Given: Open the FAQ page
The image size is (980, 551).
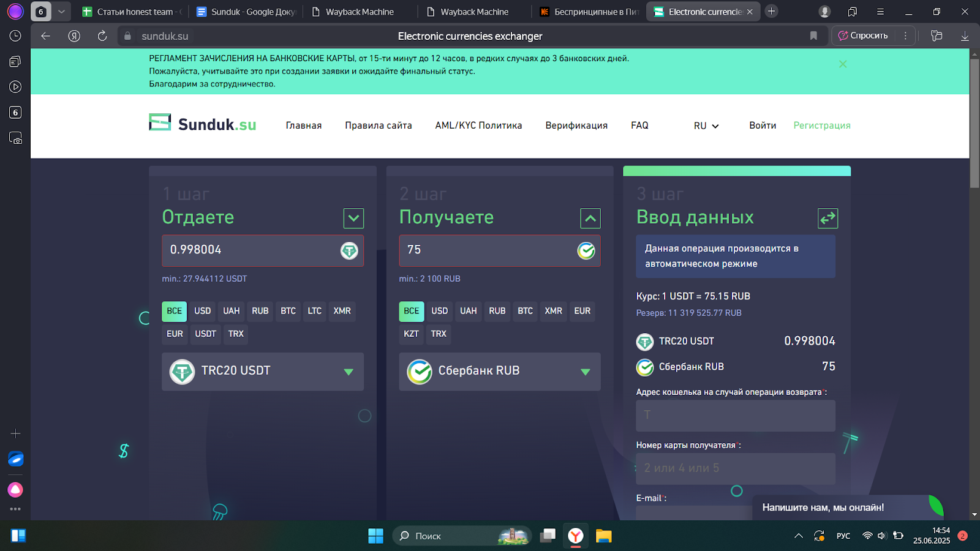Looking at the screenshot, I should tap(639, 126).
